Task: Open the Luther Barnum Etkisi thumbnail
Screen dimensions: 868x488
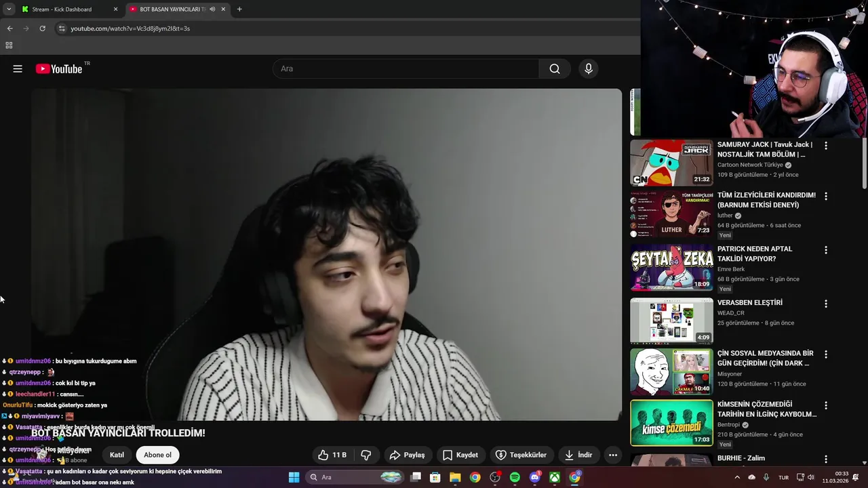Action: tap(671, 213)
